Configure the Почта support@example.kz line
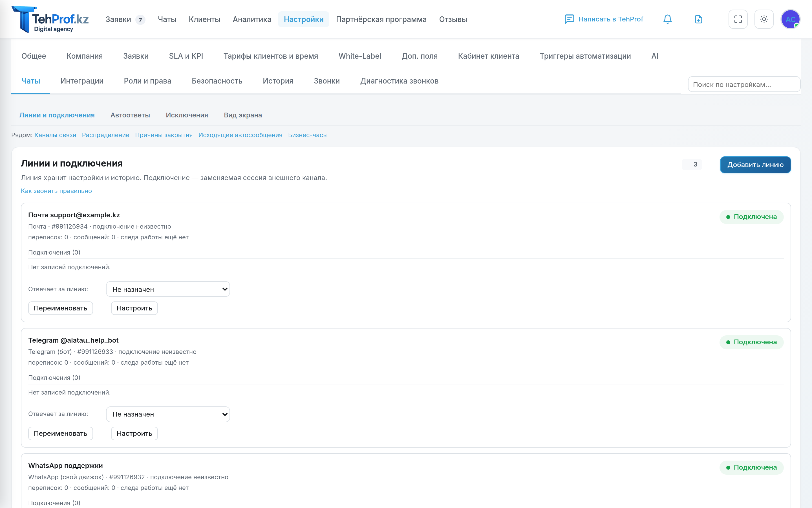Screen dimensions: 812x508 134,308
